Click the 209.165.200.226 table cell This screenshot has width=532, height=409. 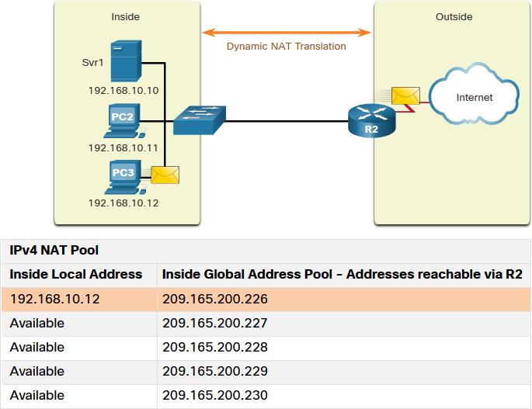pyautogui.click(x=344, y=299)
